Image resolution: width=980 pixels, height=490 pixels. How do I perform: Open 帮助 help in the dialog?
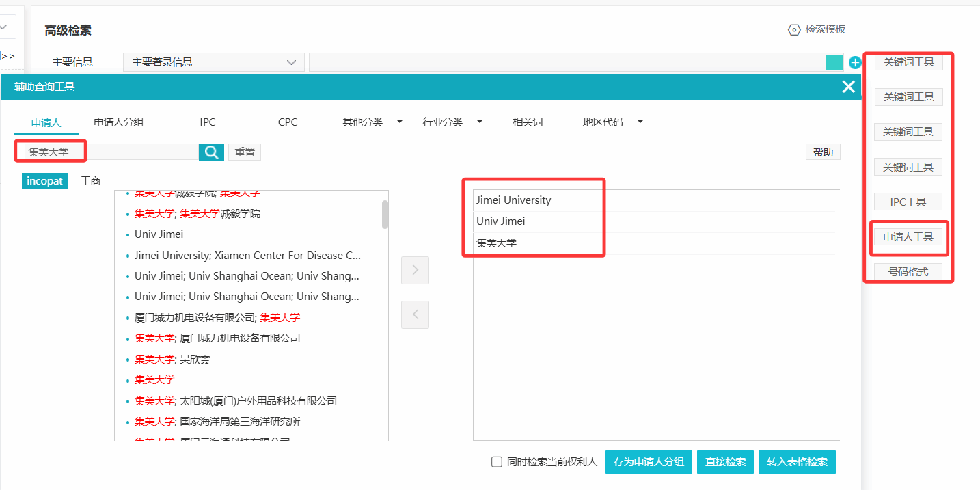tap(823, 152)
